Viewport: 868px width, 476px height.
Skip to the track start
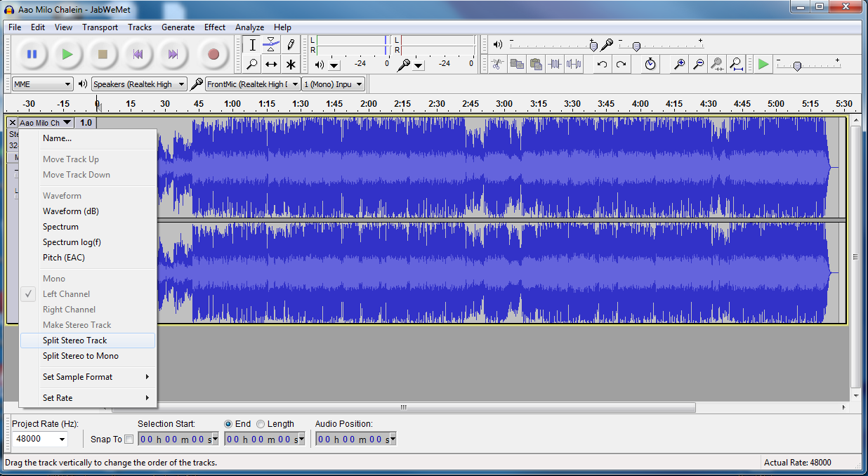[138, 54]
